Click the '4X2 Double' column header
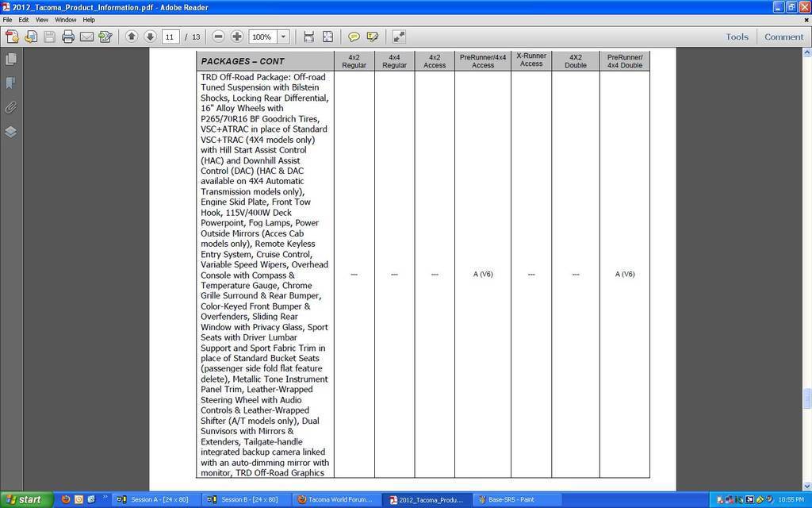The width and height of the screenshot is (812, 508). coord(576,60)
